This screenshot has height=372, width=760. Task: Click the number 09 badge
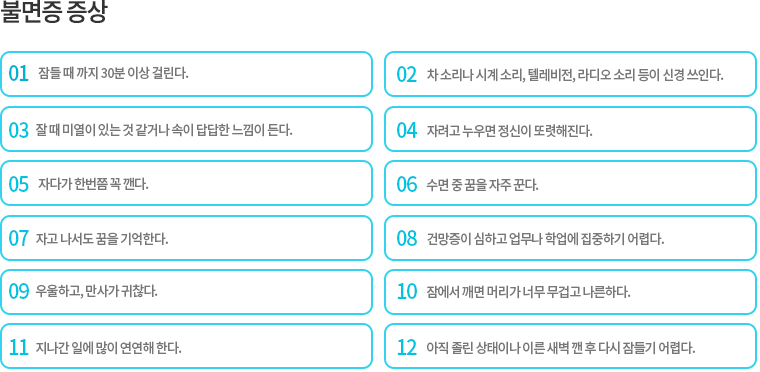pyautogui.click(x=19, y=292)
